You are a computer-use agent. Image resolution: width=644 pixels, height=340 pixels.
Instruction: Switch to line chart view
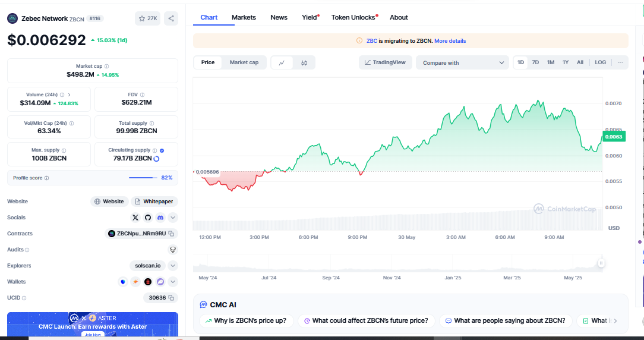coord(282,62)
